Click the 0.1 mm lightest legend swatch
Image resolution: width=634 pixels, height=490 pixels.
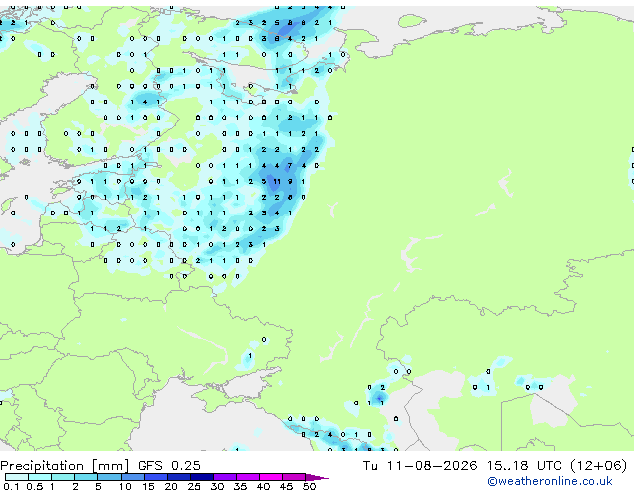pyautogui.click(x=16, y=477)
